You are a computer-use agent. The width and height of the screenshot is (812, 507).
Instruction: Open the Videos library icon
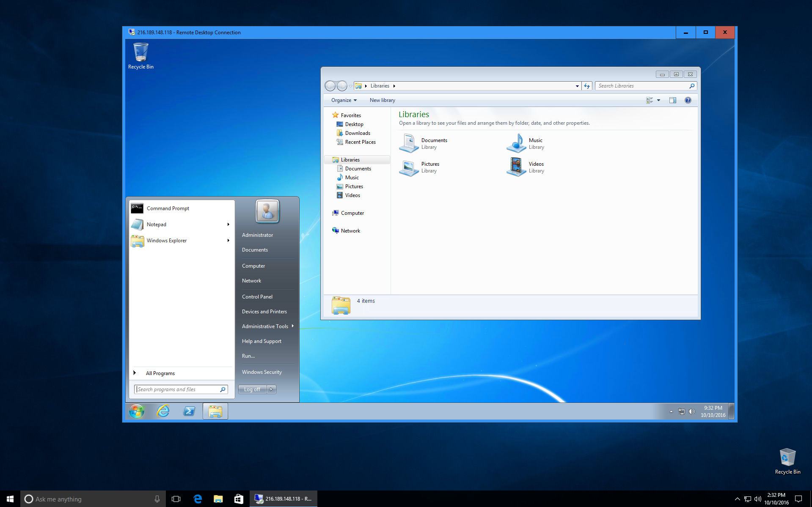[516, 167]
